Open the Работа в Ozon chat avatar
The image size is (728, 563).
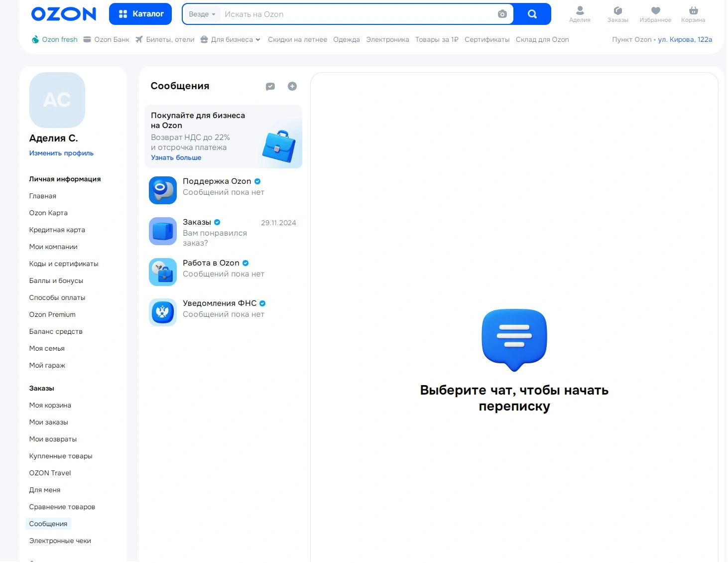(x=163, y=272)
